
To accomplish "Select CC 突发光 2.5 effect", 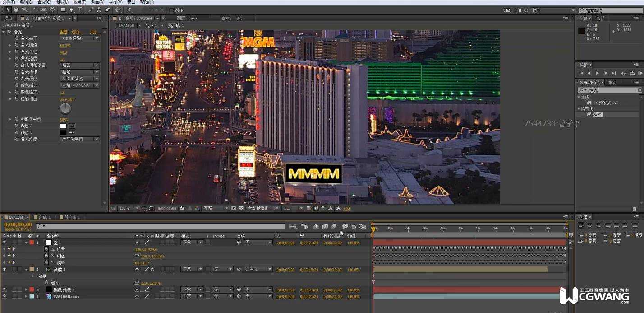I will coord(605,103).
